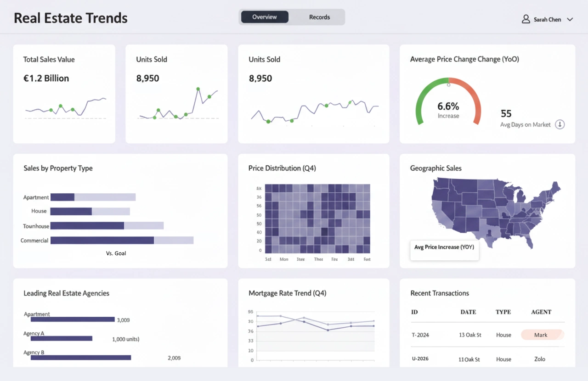This screenshot has height=381, width=588.
Task: Click the Units Sold sparkline with green markers
Action: [x=176, y=108]
